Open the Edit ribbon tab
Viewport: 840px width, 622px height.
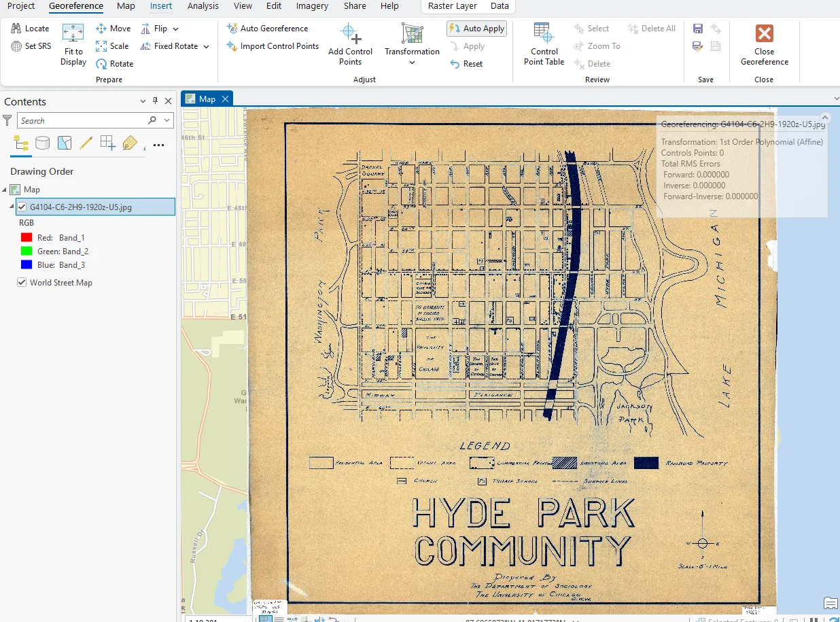[274, 6]
